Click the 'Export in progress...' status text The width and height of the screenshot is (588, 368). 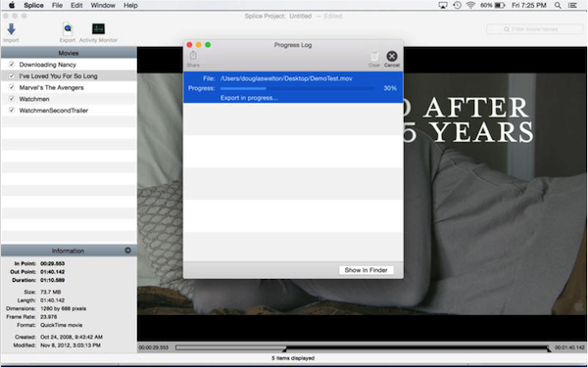click(x=249, y=98)
